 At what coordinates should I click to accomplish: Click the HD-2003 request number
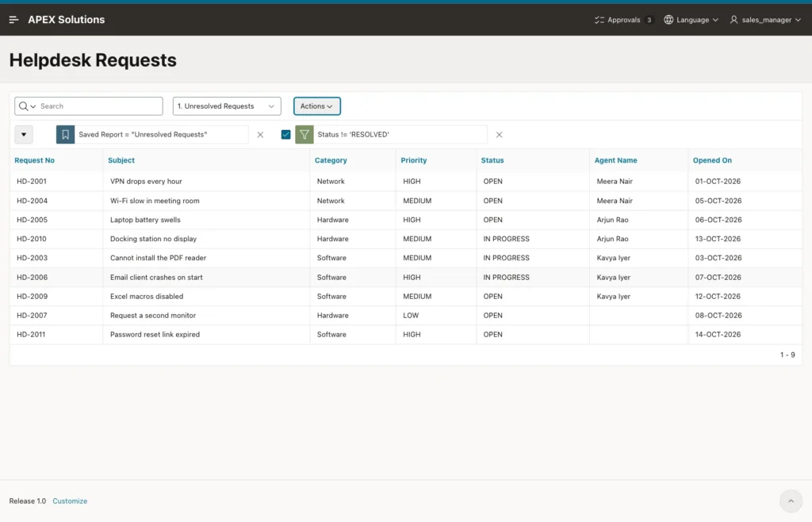click(32, 258)
